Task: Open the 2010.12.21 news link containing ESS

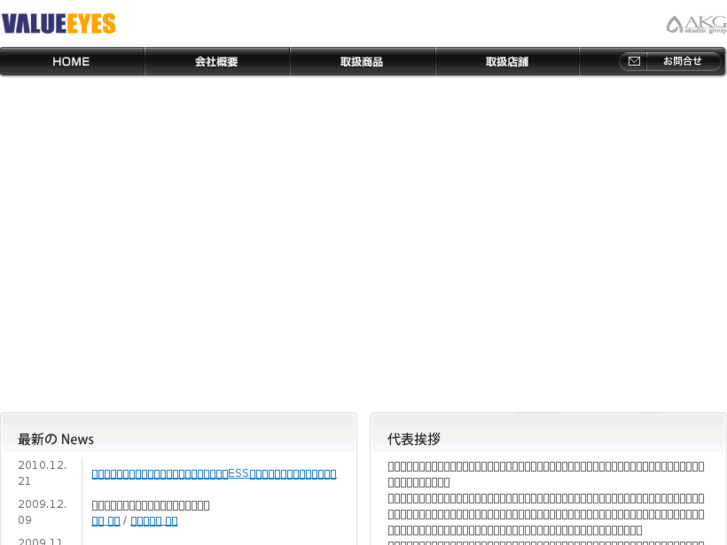Action: point(214,474)
